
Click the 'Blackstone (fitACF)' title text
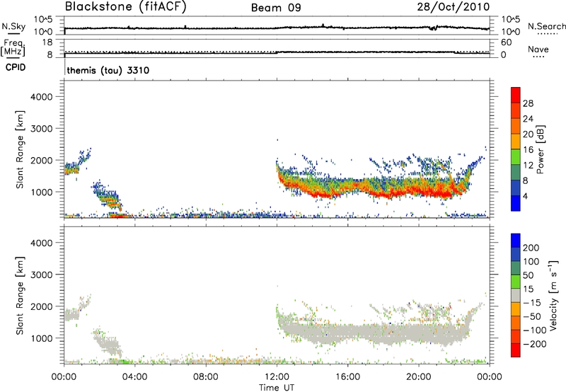pyautogui.click(x=126, y=7)
